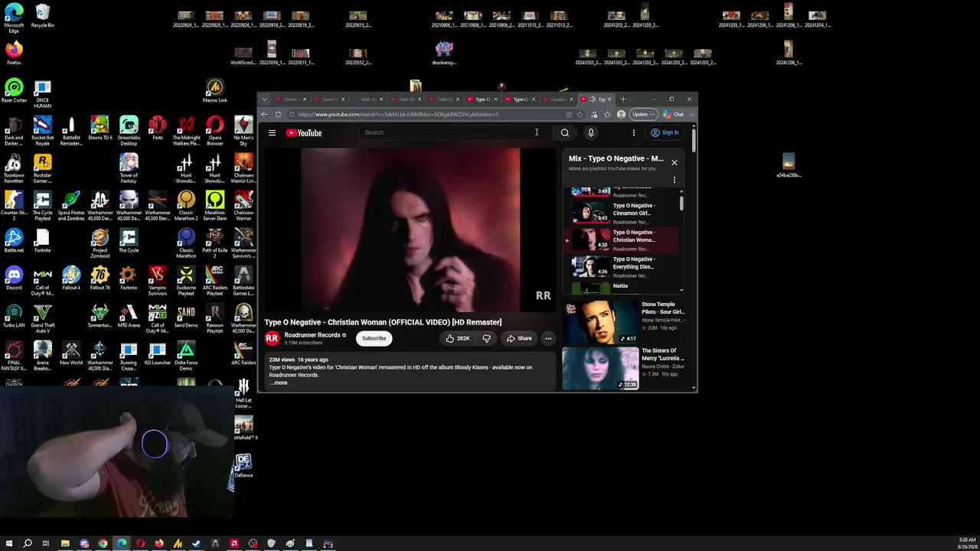This screenshot has width=980, height=551.
Task: Open the Mix playlist options menu
Action: point(675,180)
